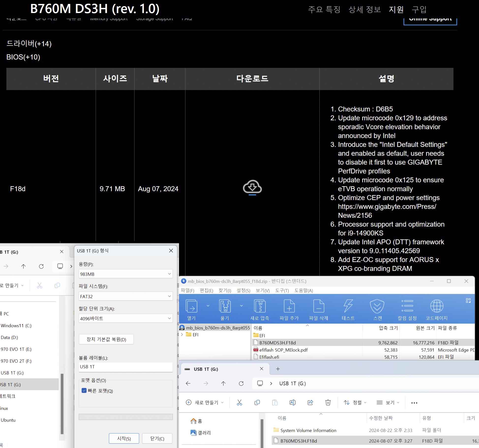This screenshot has height=448, width=479.
Task: Click Restore Device Defaults (장치 기본값 복원) button
Action: point(106,339)
